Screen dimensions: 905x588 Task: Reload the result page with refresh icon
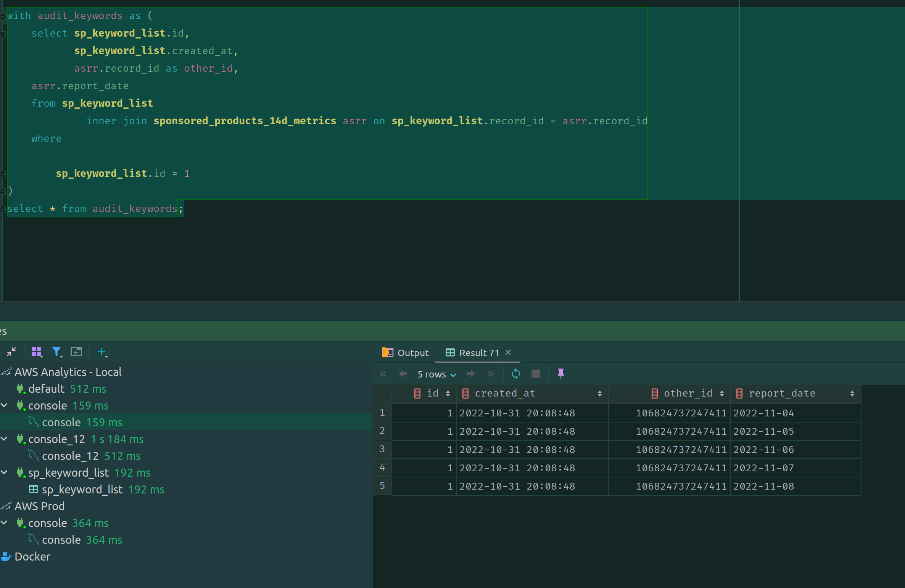(515, 374)
